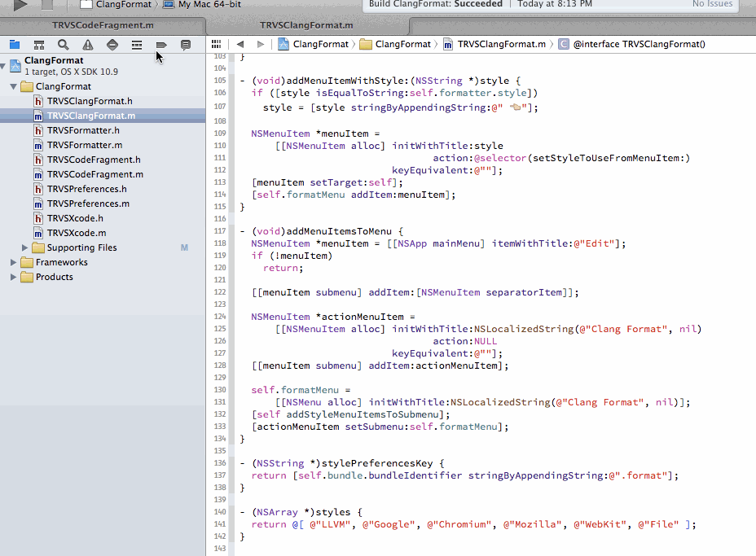Open the Find navigator

tap(64, 45)
